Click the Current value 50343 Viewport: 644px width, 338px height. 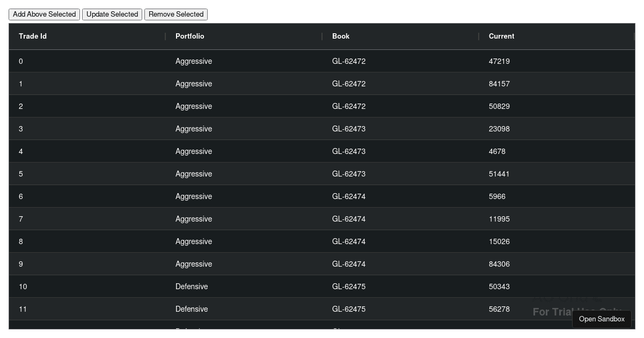[x=499, y=286]
